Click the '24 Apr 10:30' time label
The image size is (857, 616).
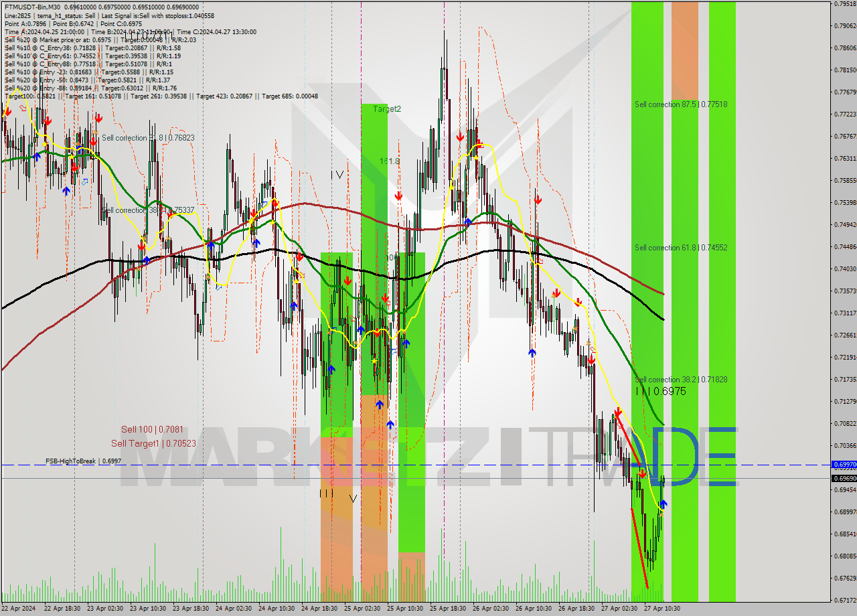tap(277, 609)
